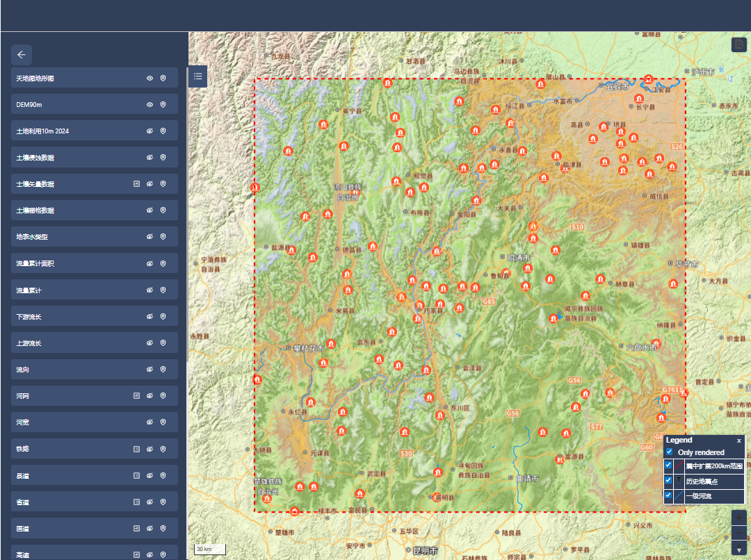
Task: Click location pin for 流向 layer
Action: 163,370
